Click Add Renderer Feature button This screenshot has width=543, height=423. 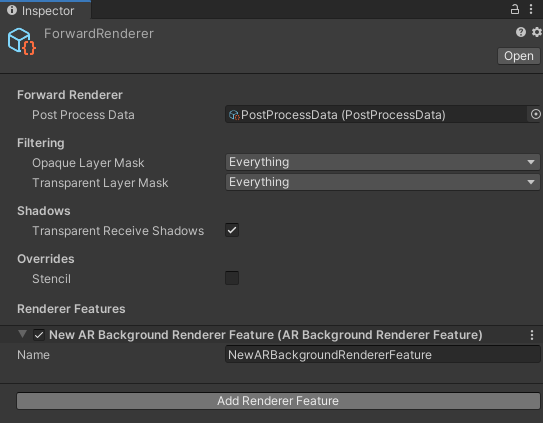pyautogui.click(x=278, y=401)
